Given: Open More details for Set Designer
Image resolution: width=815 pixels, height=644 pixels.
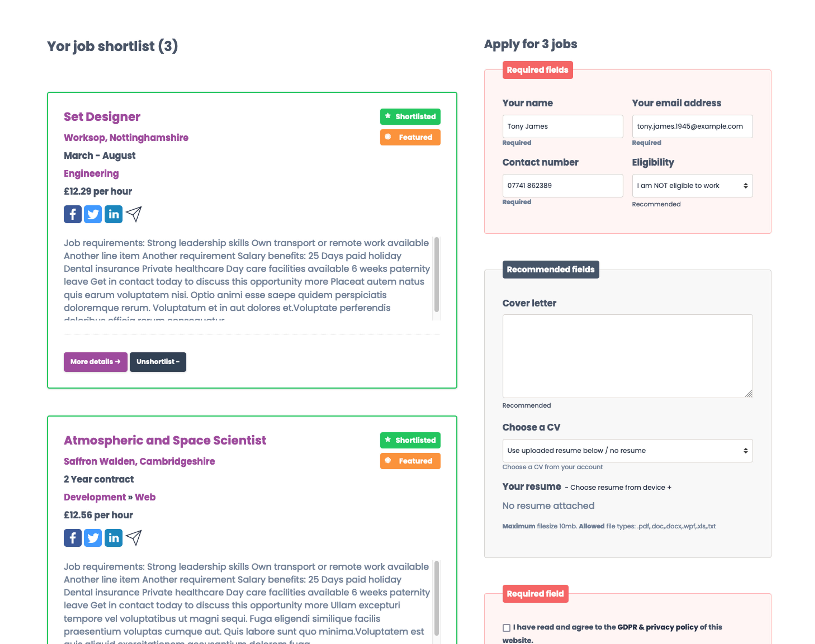Looking at the screenshot, I should [95, 362].
